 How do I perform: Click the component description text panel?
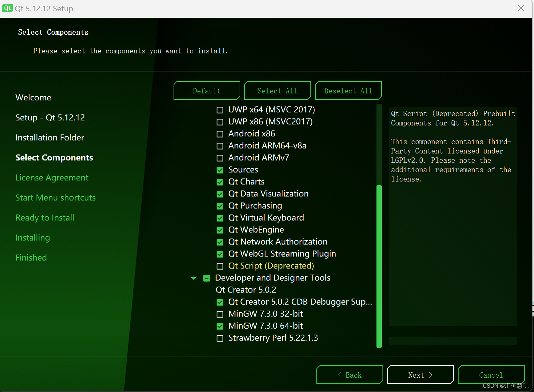point(453,216)
